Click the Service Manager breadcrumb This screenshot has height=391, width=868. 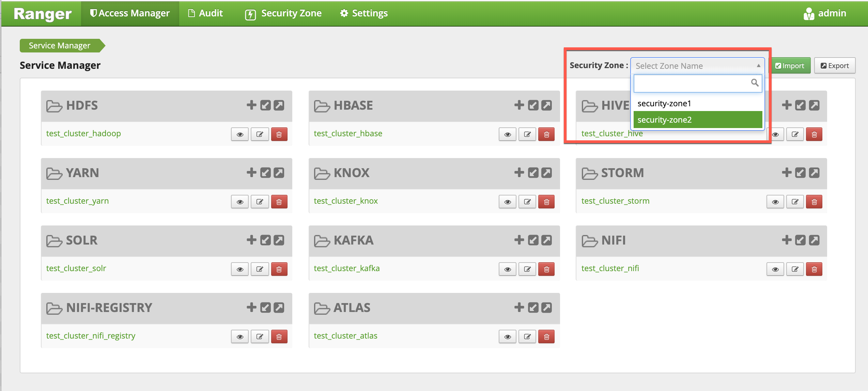click(x=60, y=46)
